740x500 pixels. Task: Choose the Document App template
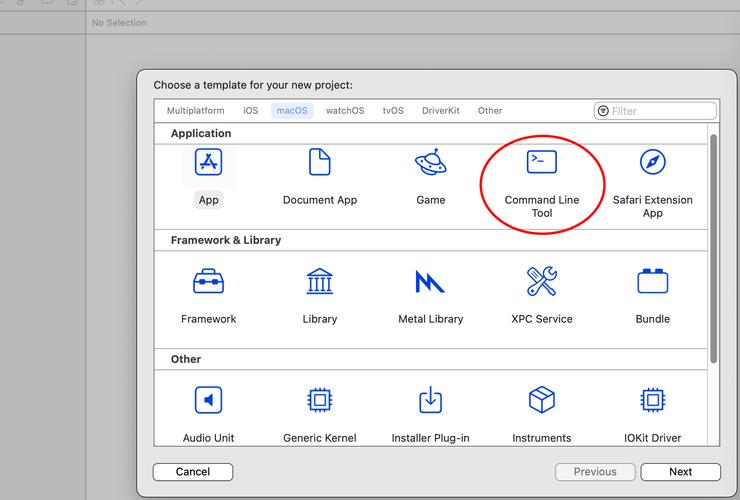click(319, 163)
